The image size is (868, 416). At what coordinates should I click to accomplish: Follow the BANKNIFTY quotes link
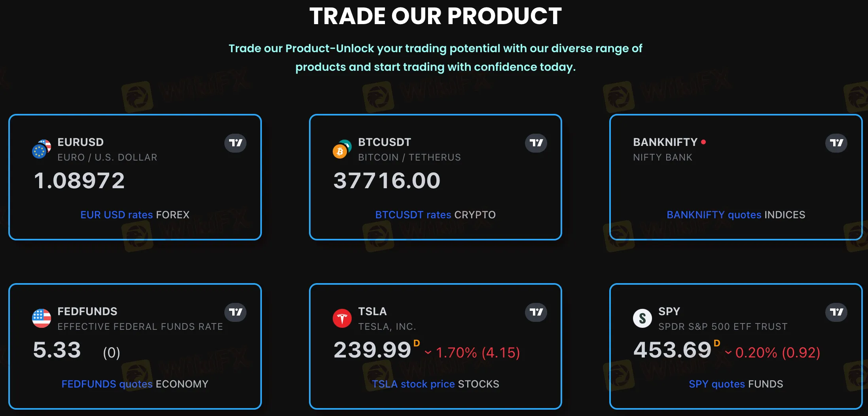[x=714, y=215]
